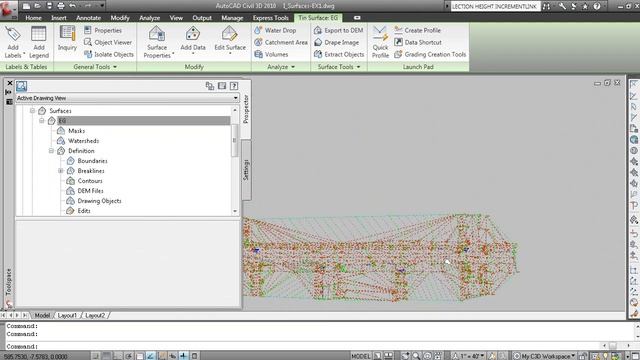Viewport: 640px width, 360px height.
Task: Open the Active Drawing View dropdown
Action: coord(127,98)
